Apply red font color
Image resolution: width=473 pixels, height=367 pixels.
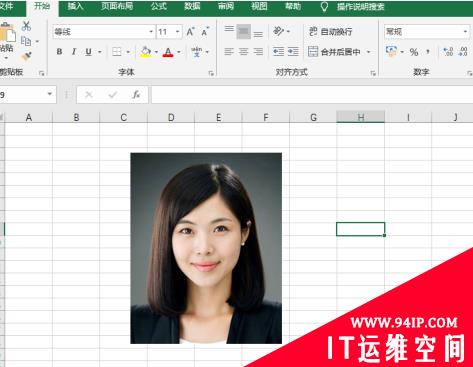(x=168, y=52)
